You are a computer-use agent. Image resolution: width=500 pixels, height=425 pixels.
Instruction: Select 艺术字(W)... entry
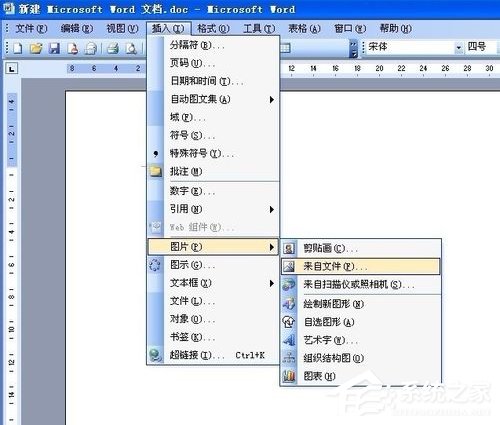click(361, 340)
